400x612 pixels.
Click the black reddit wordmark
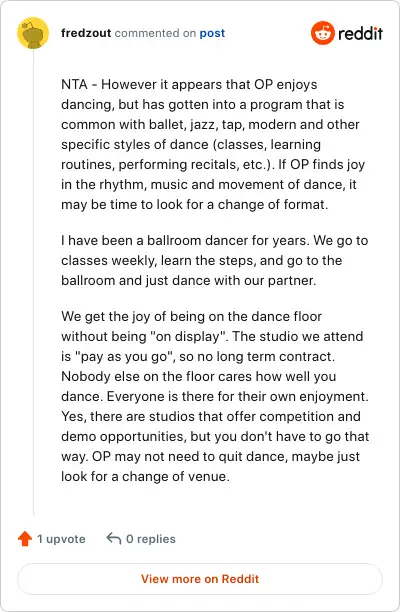(x=360, y=34)
